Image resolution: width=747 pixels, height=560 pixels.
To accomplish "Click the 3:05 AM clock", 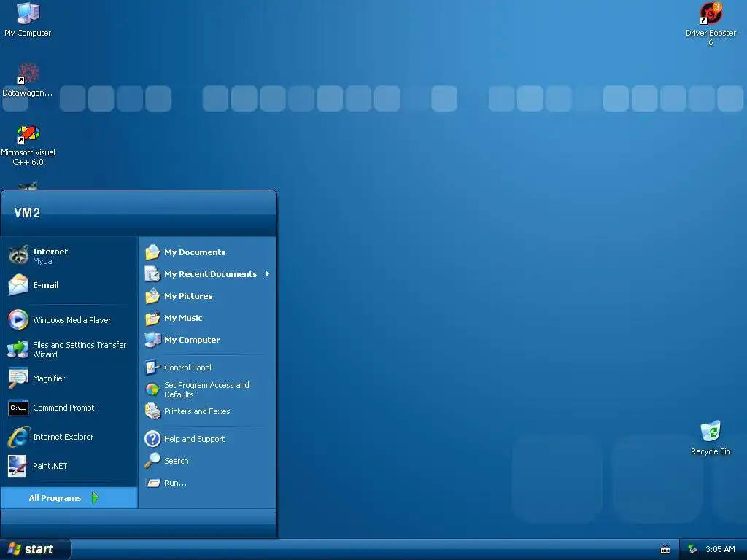I will [720, 549].
